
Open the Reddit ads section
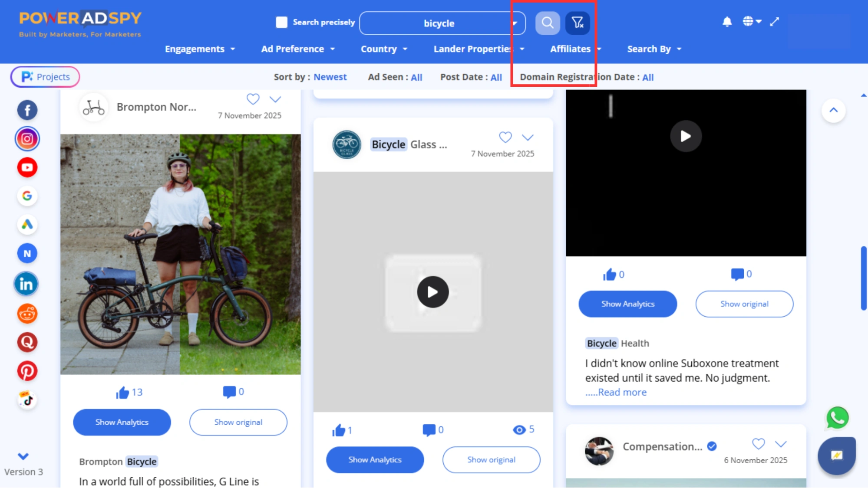tap(27, 314)
